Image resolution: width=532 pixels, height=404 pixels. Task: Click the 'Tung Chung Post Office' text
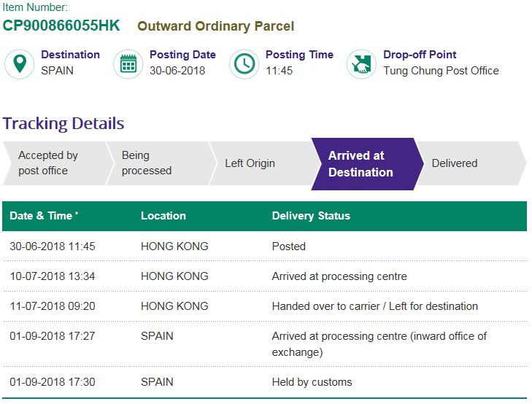[x=441, y=71]
